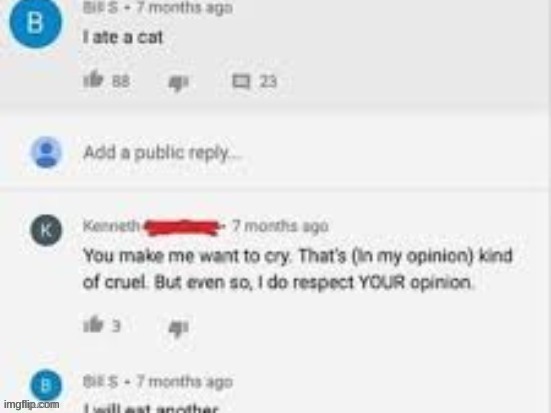
Task: Click the 88 like count
Action: 121,82
